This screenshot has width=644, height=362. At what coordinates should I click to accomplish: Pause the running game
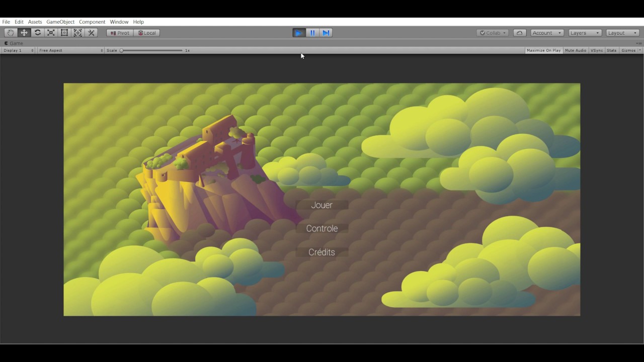click(312, 33)
